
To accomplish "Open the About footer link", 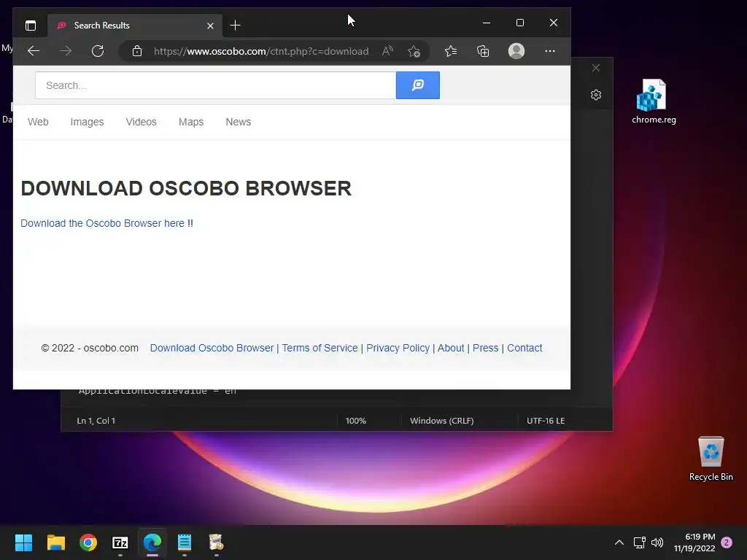I will pyautogui.click(x=451, y=348).
